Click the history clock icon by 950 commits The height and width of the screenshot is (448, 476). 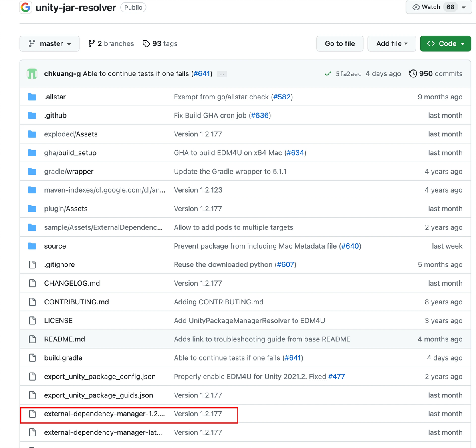(413, 74)
